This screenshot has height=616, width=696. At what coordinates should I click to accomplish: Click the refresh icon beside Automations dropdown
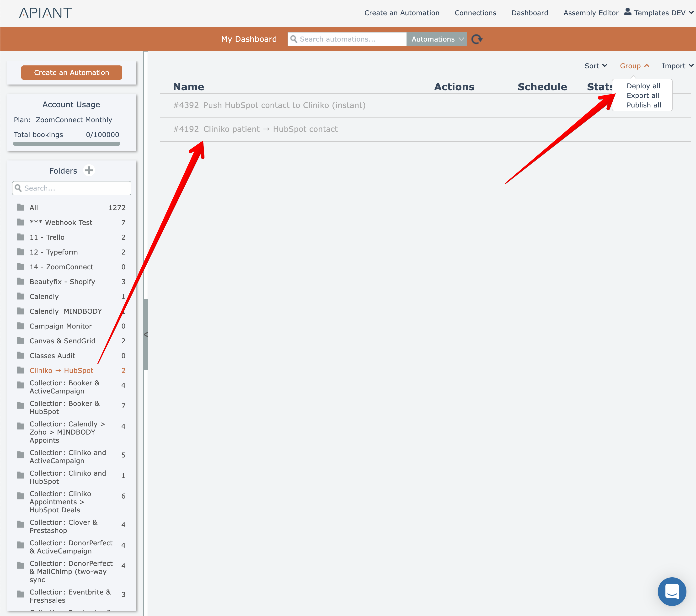click(x=477, y=39)
